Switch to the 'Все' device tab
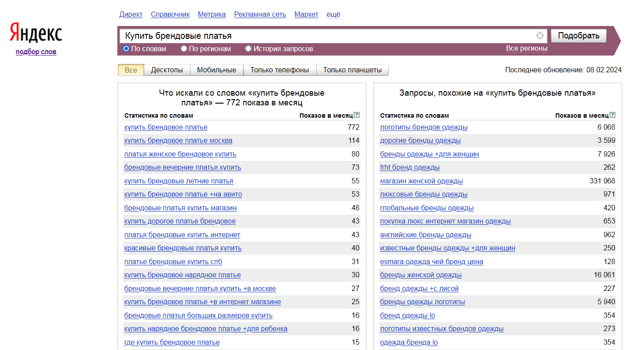 [131, 70]
